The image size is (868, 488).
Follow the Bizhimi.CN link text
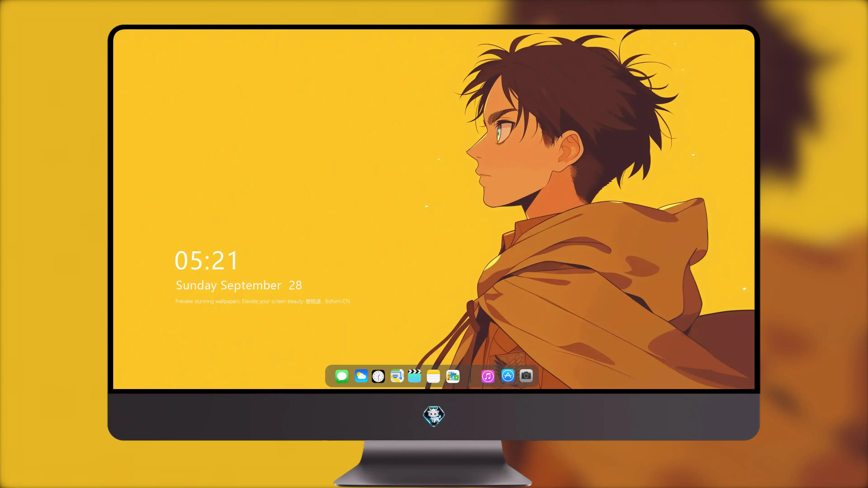point(337,301)
